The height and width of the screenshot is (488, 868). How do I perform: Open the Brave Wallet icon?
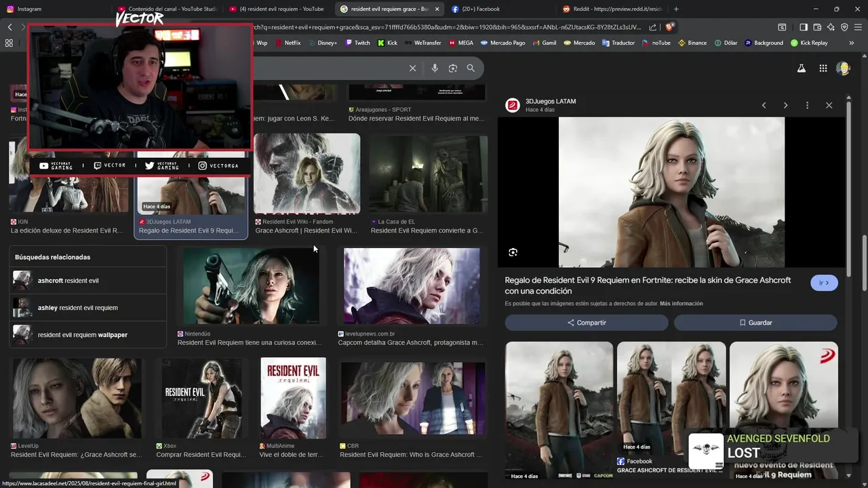tap(817, 27)
